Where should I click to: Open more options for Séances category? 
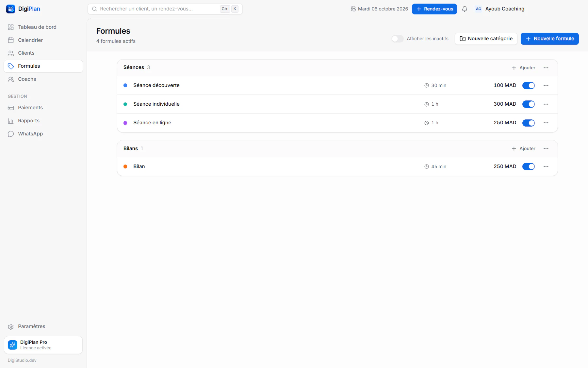pyautogui.click(x=546, y=68)
